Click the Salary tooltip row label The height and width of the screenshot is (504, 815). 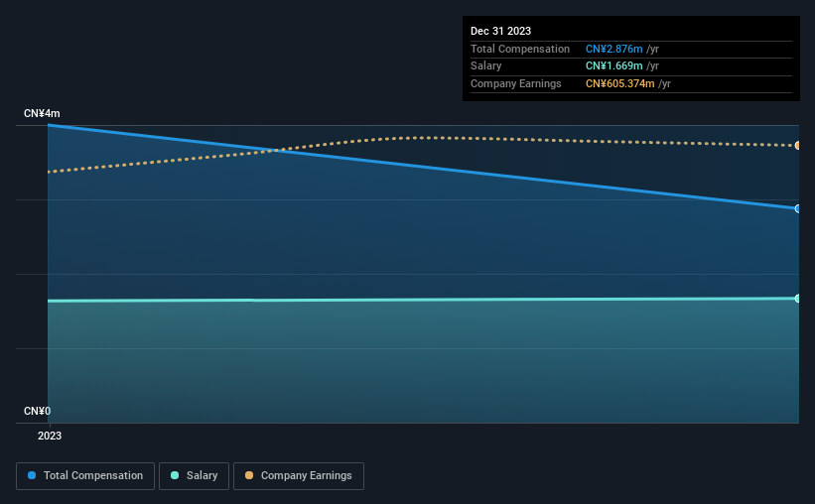(486, 66)
